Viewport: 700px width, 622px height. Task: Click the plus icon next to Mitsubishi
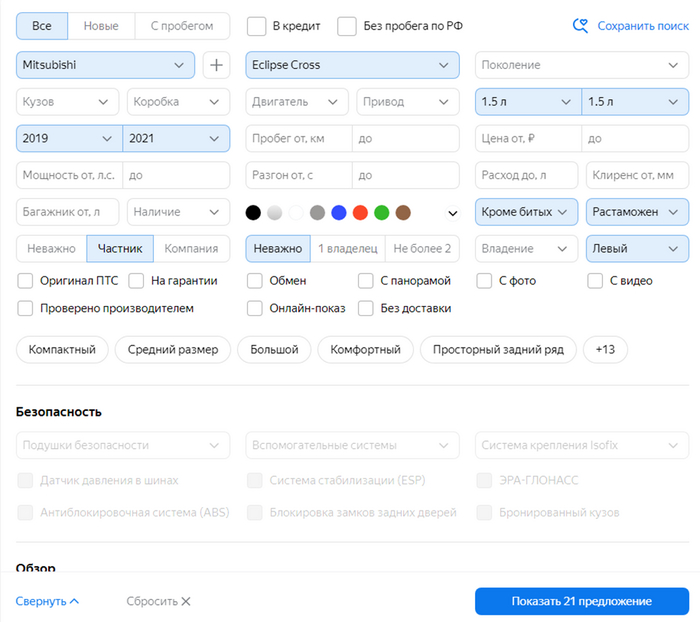[x=216, y=65]
